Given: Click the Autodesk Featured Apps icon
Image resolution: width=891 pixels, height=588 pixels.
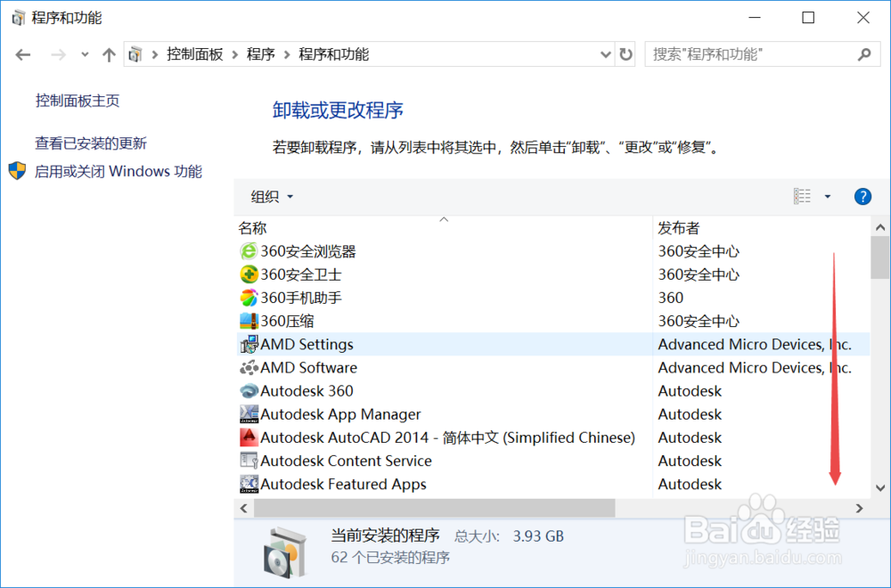Looking at the screenshot, I should [x=249, y=484].
